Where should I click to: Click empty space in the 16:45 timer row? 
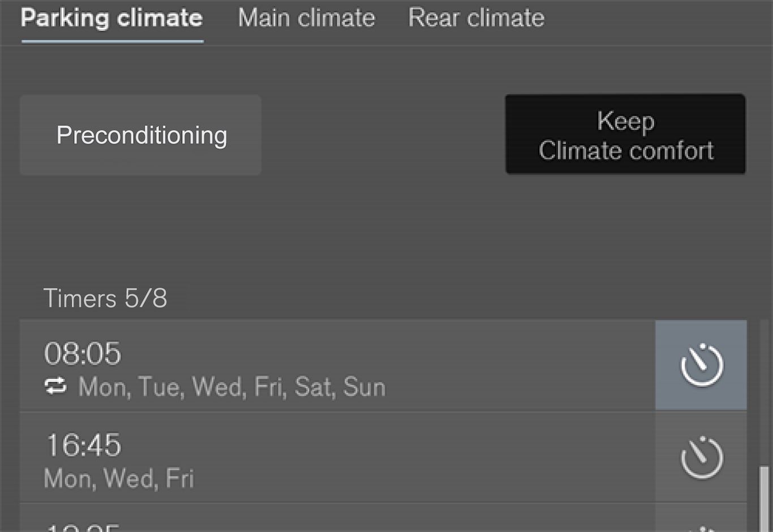[424, 457]
